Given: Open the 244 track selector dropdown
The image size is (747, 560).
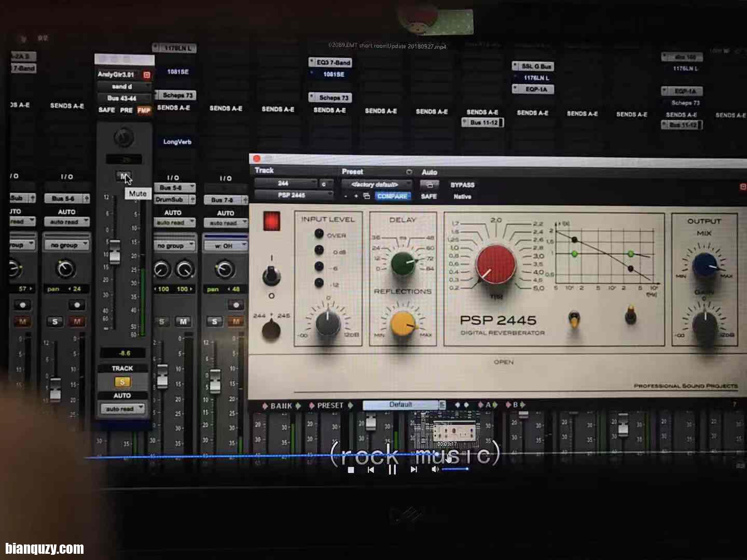Looking at the screenshot, I should (x=286, y=184).
